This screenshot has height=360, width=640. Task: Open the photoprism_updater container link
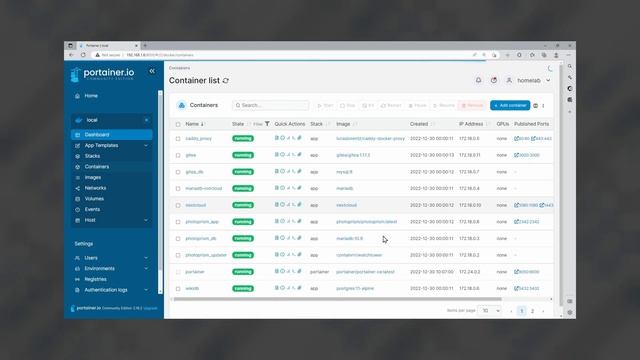206,255
